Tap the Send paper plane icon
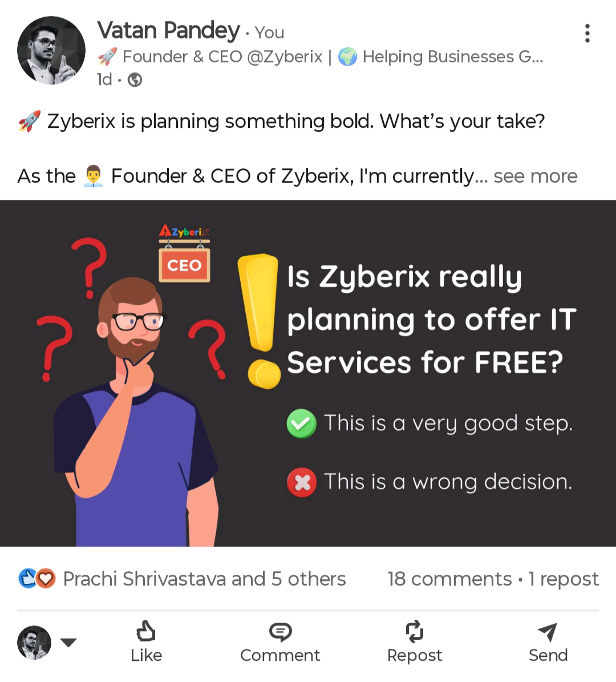 [548, 632]
